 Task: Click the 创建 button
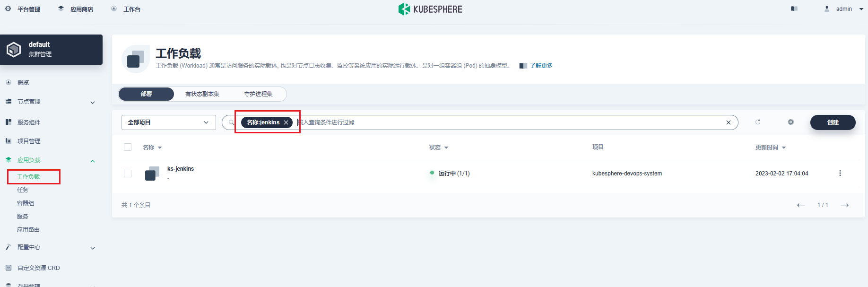[833, 122]
